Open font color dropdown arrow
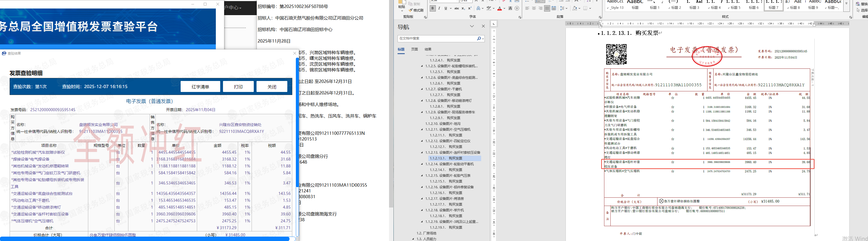This screenshot has height=241, width=868. point(504,9)
